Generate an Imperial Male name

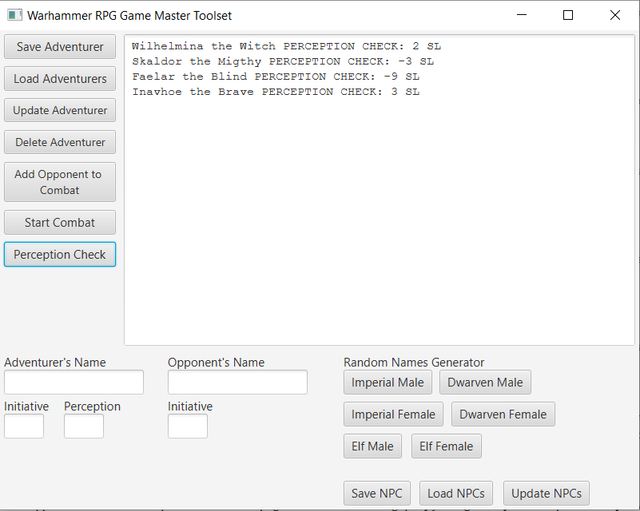click(x=388, y=382)
